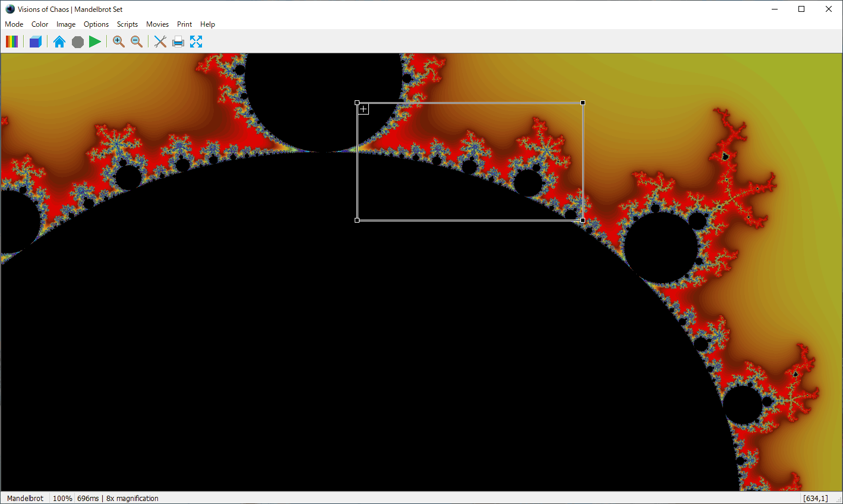
Task: Open the Help menu
Action: click(x=207, y=24)
